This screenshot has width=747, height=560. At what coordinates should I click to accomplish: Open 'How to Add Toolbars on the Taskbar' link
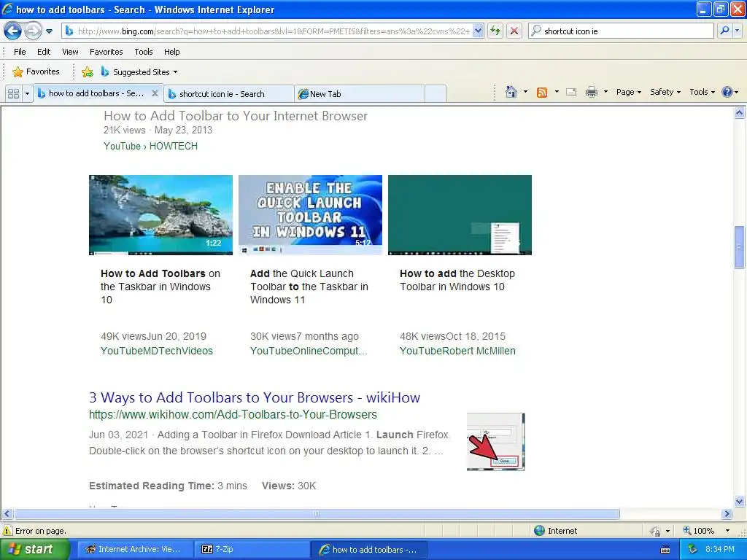[160, 287]
